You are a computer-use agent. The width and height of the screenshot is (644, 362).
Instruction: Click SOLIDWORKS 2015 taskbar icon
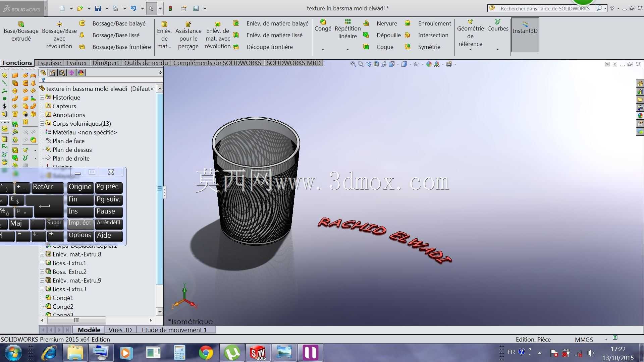[x=258, y=353]
